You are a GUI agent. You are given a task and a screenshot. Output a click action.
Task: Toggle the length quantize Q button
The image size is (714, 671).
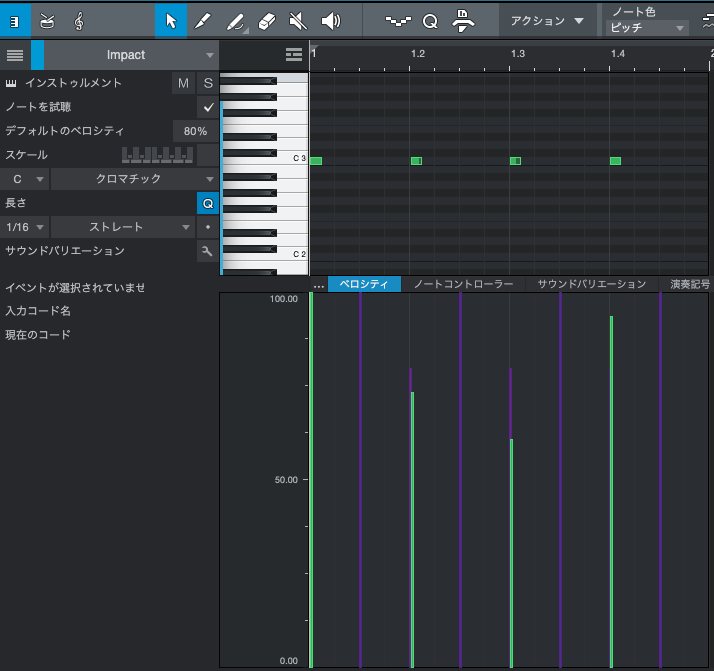point(207,203)
